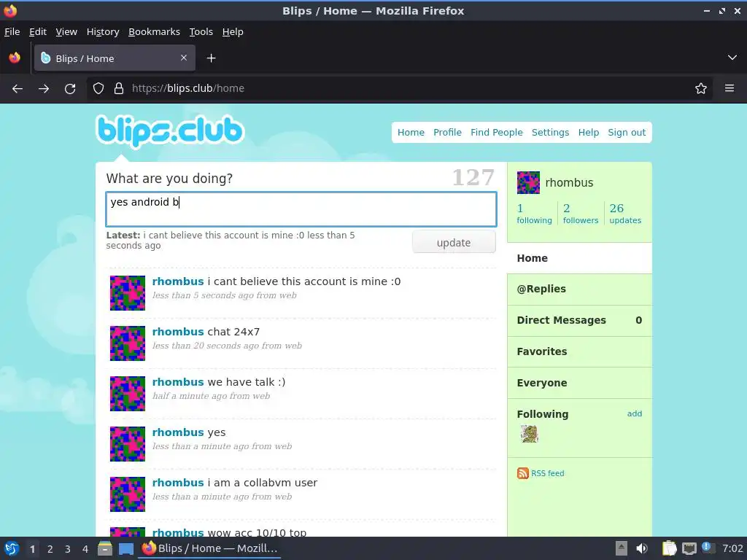Open the Direct Messages sidebar tab
This screenshot has height=560, width=747.
point(579,321)
